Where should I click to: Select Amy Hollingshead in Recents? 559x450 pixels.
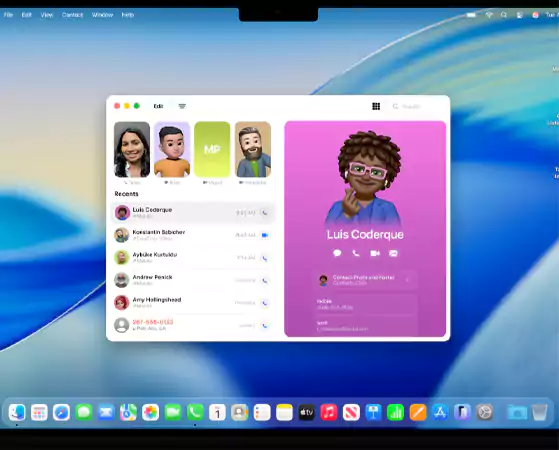(x=193, y=303)
